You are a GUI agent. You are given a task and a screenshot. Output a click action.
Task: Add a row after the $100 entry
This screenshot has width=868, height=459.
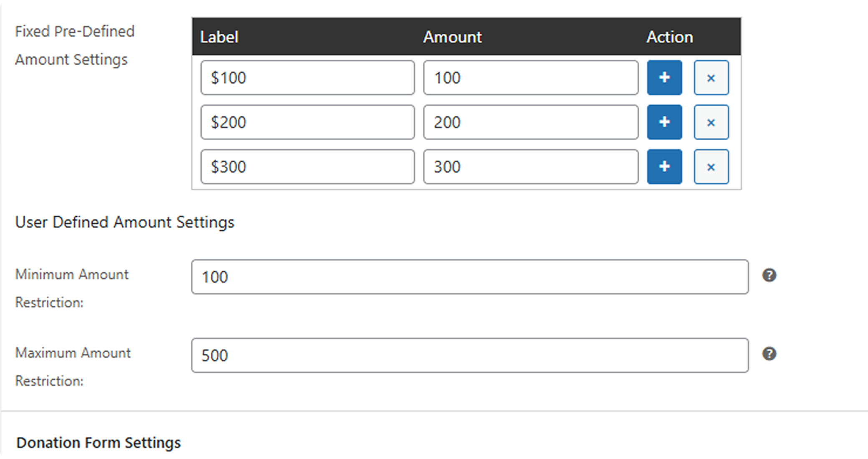point(664,78)
